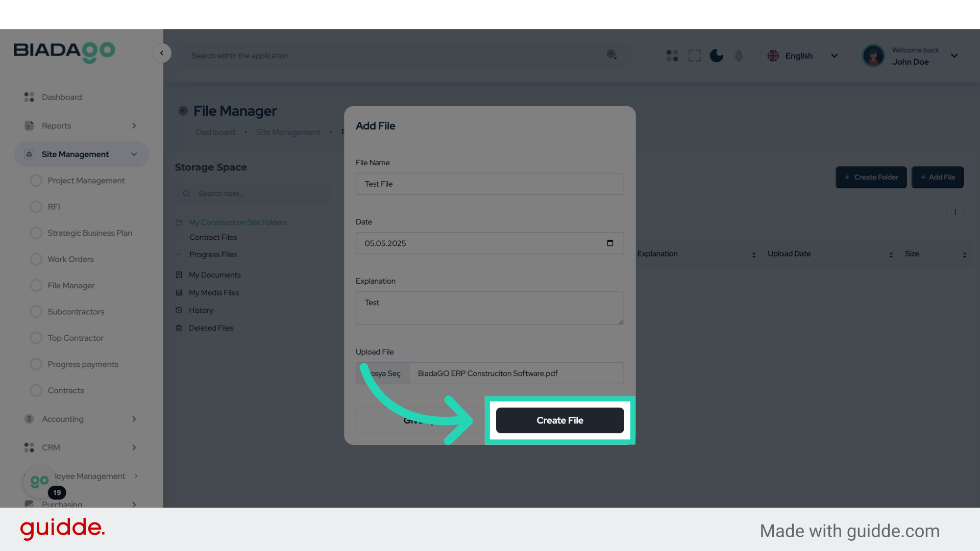Select the My Construction Site Folders icon
980x551 pixels.
(179, 222)
